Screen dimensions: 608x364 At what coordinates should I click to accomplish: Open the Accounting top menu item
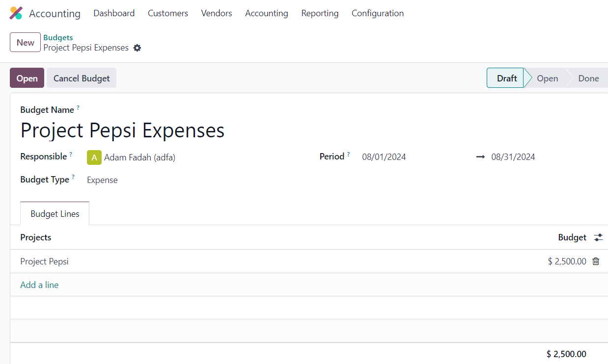[267, 13]
